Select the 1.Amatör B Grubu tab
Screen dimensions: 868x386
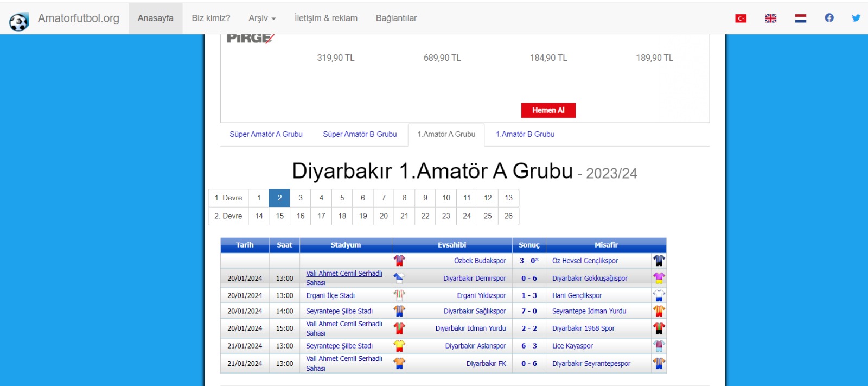tap(525, 134)
